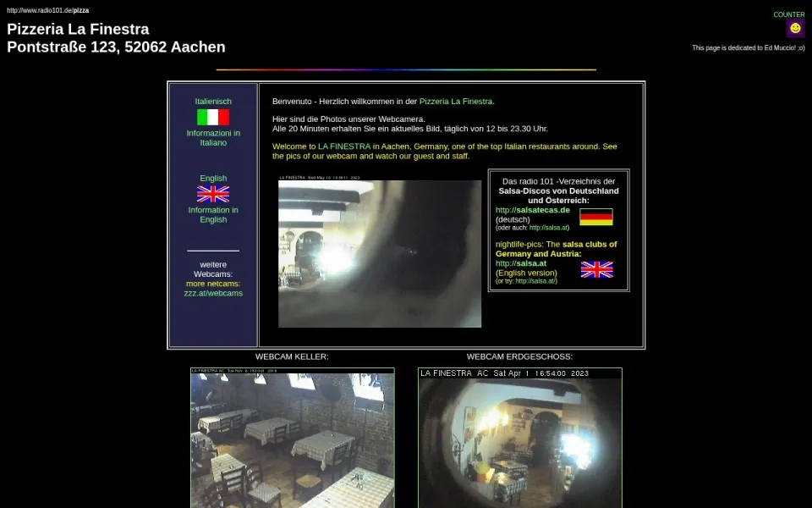Screen dimensions: 812x508
Task: Click 'Salsa-Discos von Deutschland und Österreich:' text
Action: (558, 196)
